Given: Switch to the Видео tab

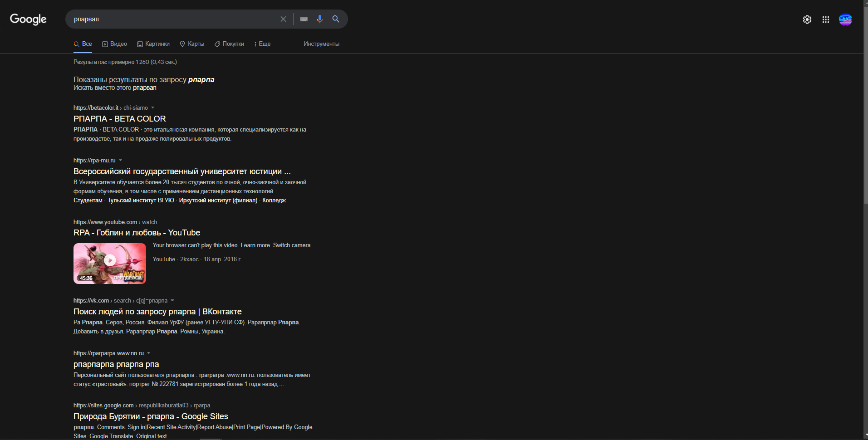Looking at the screenshot, I should point(114,44).
